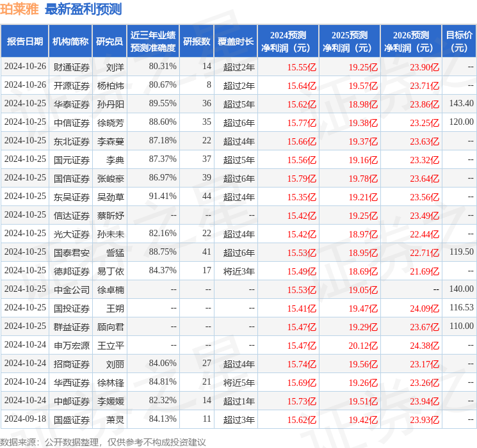Click the accuracy value 89.55%
The width and height of the screenshot is (477, 448).
(x=163, y=104)
